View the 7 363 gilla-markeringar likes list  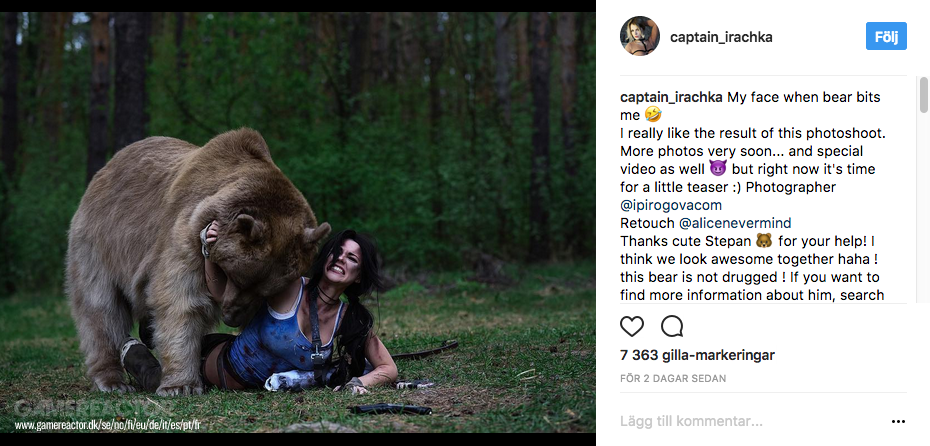pyautogui.click(x=697, y=355)
